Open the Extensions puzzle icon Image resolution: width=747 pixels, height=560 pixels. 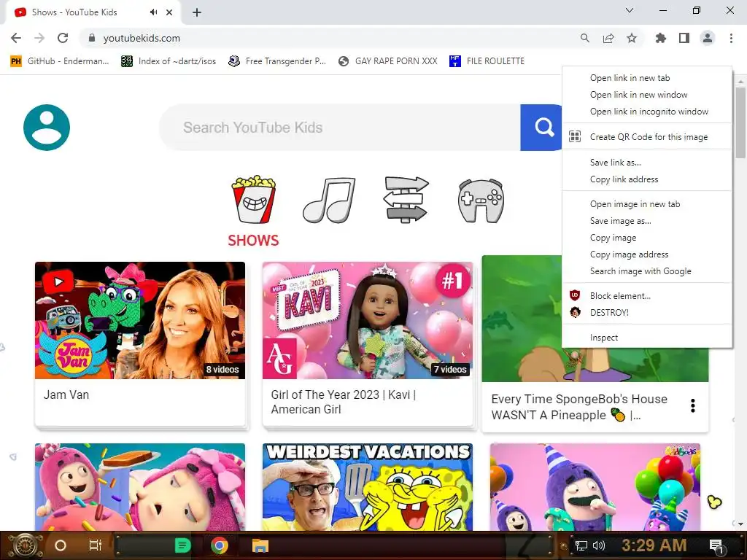pyautogui.click(x=660, y=38)
